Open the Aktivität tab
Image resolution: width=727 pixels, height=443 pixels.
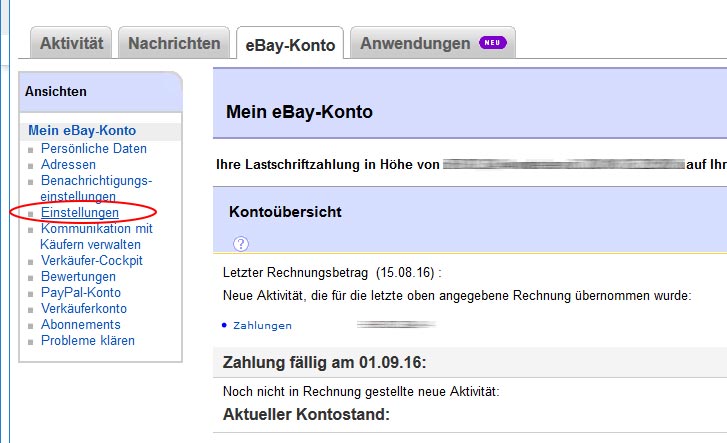click(71, 43)
